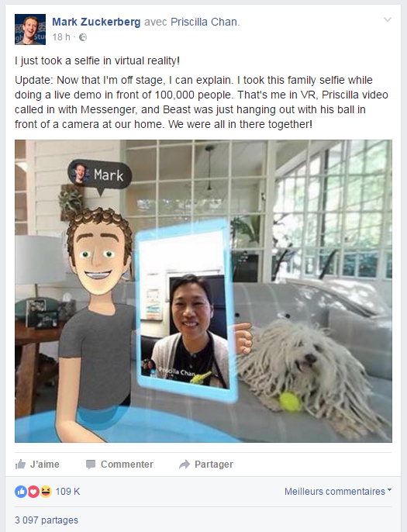Click the Partager button label
The width and height of the screenshot is (407, 532).
click(214, 464)
